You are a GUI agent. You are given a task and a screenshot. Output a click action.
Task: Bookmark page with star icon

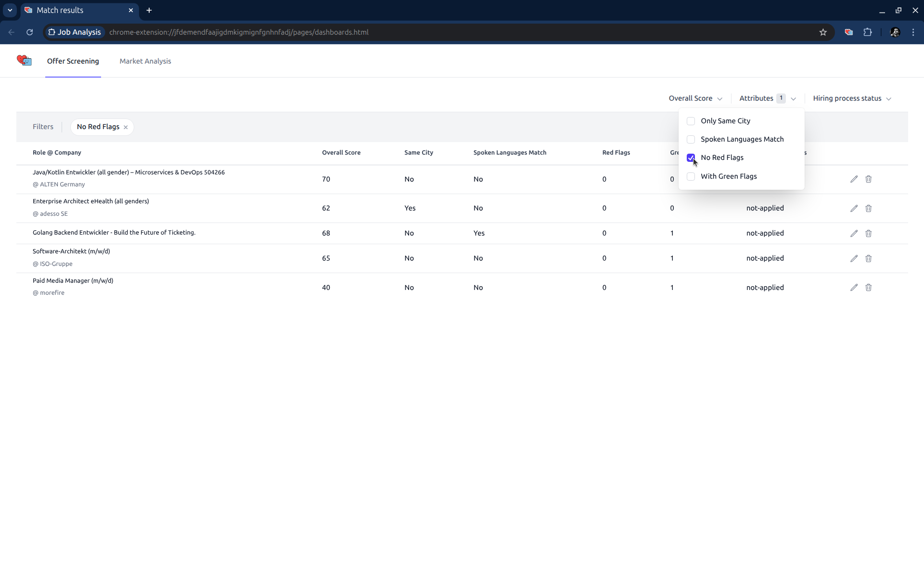[x=823, y=32]
